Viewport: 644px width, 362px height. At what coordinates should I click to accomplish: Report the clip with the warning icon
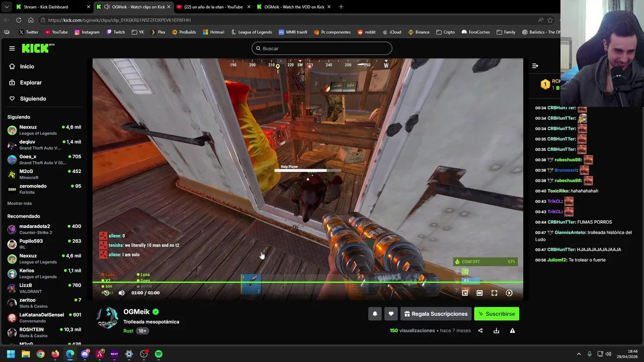[512, 330]
